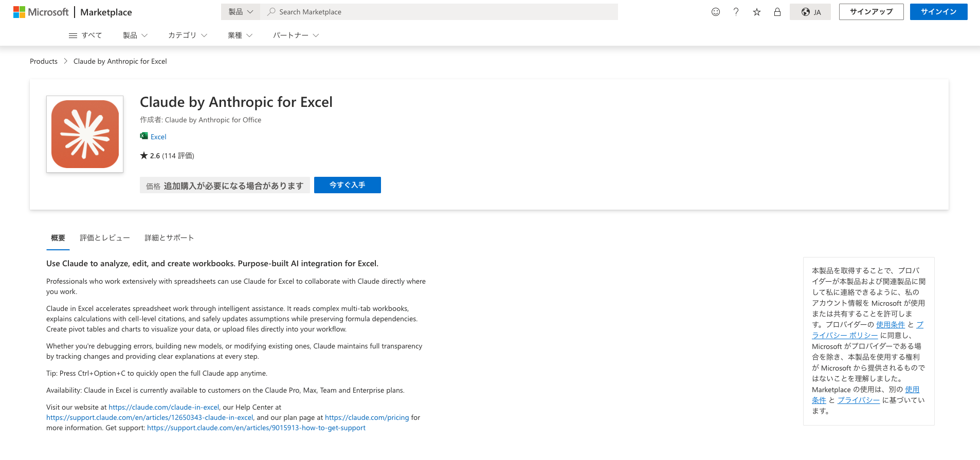Expand the 製品 dropdown beside search
Screen dimensions: 980x460
pyautogui.click(x=241, y=12)
